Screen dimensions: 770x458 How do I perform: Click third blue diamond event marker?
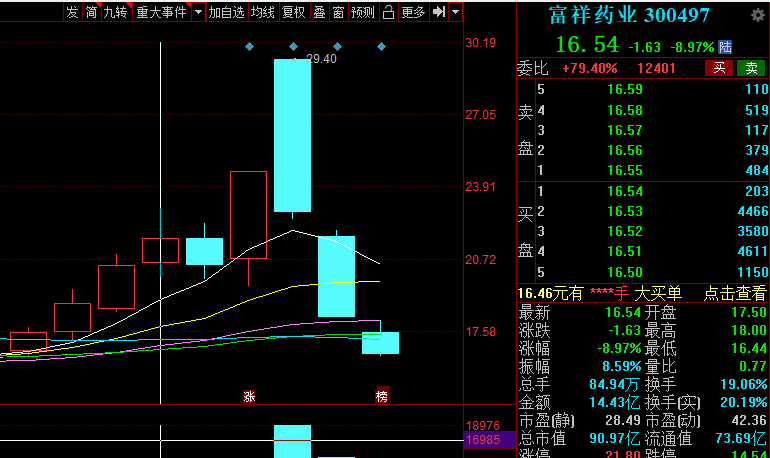coord(337,47)
